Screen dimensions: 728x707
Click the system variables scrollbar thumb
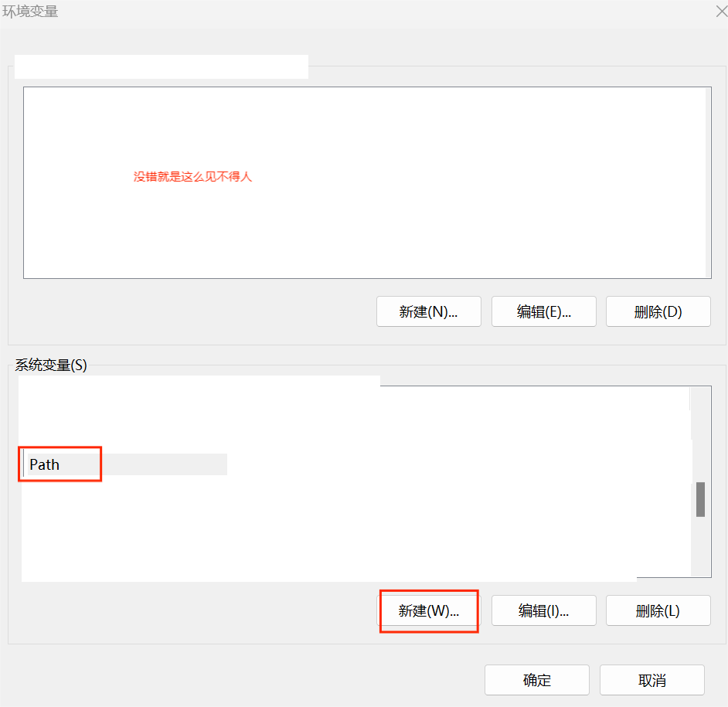click(700, 499)
